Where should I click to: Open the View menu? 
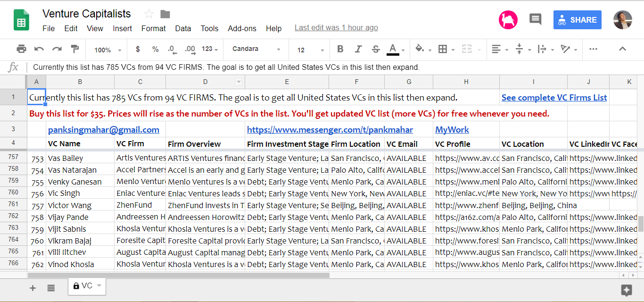(x=95, y=28)
